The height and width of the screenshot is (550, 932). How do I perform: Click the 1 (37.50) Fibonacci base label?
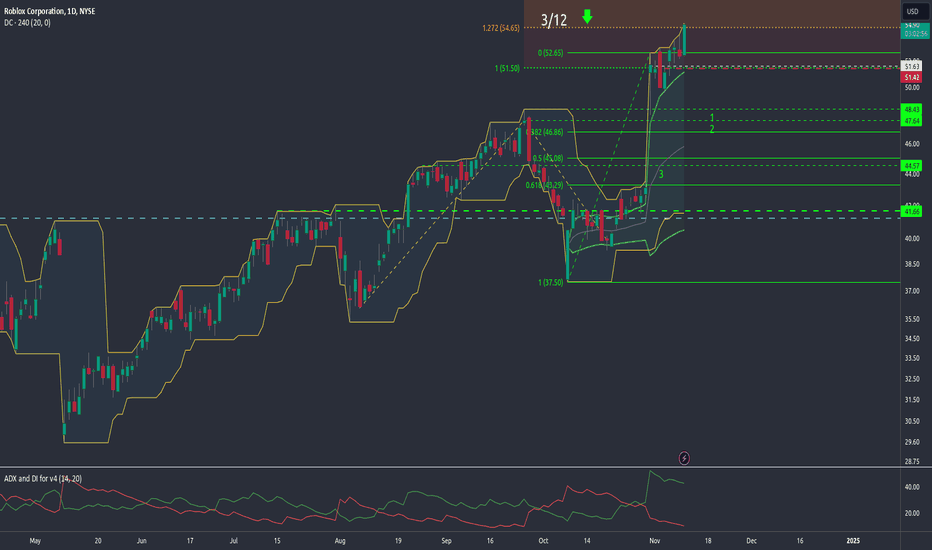point(550,282)
